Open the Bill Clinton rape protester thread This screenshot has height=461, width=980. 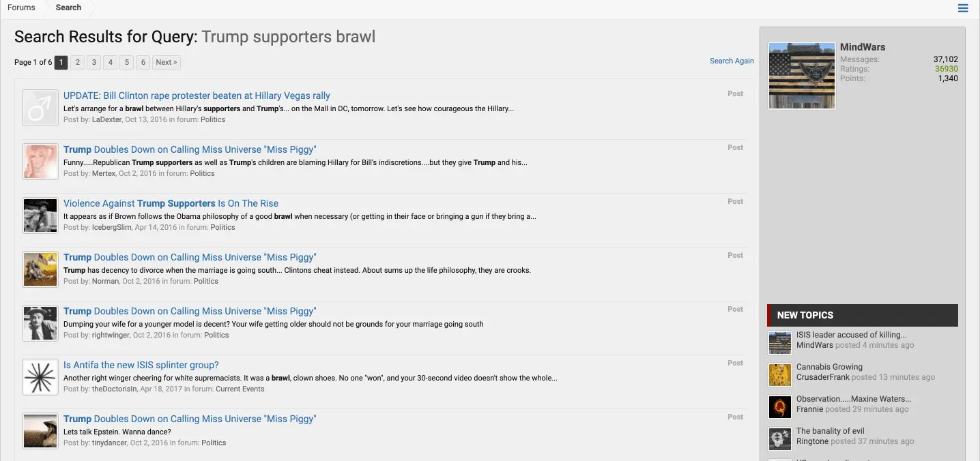pos(197,96)
